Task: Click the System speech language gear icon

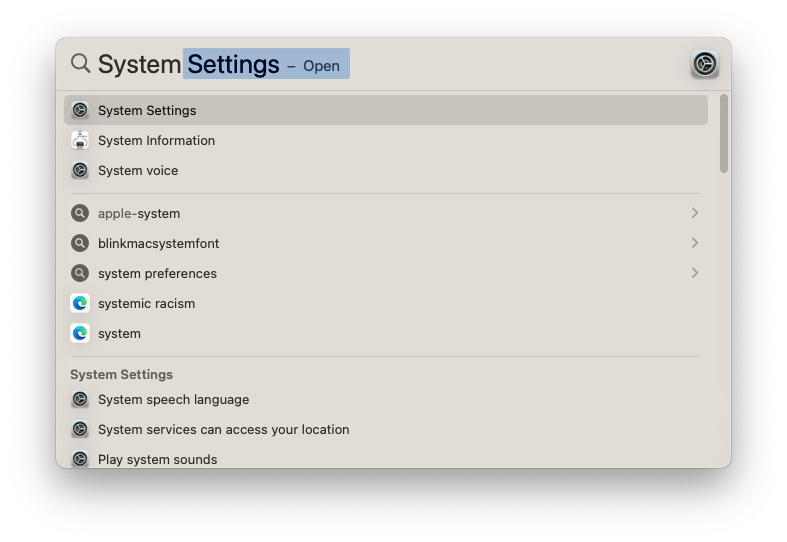Action: [80, 400]
